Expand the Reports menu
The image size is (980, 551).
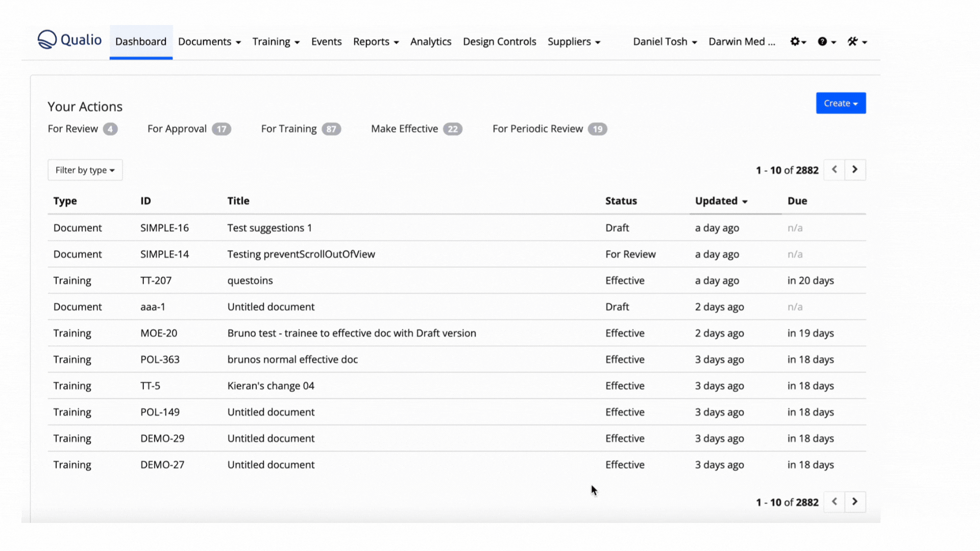click(376, 42)
